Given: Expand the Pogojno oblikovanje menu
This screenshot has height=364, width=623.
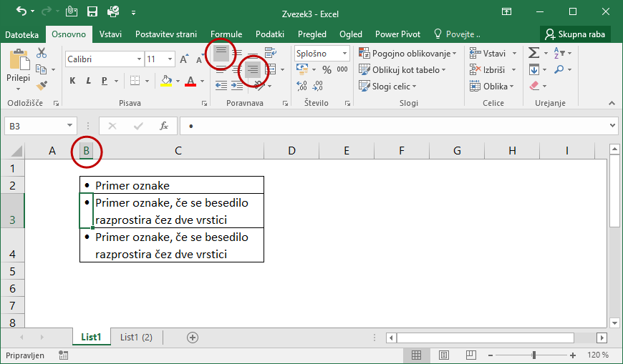Looking at the screenshot, I should point(407,53).
